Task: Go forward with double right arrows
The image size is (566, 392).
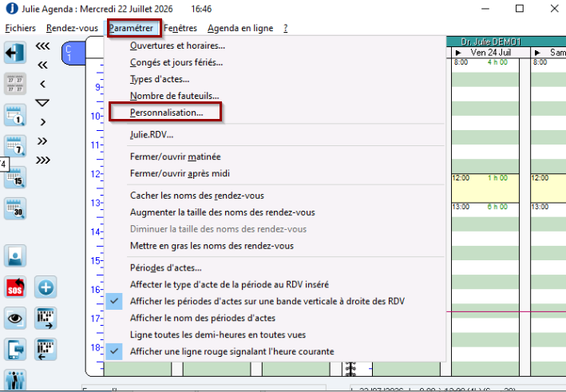Action: coord(42,141)
